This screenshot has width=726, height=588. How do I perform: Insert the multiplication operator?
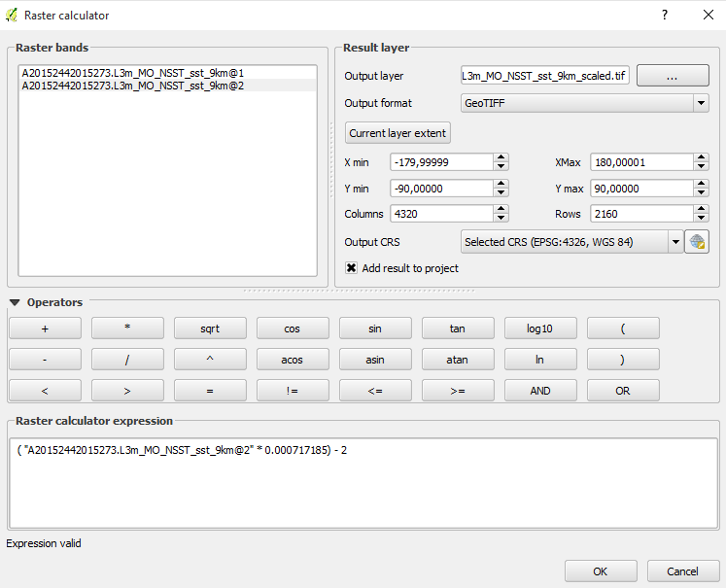127,329
